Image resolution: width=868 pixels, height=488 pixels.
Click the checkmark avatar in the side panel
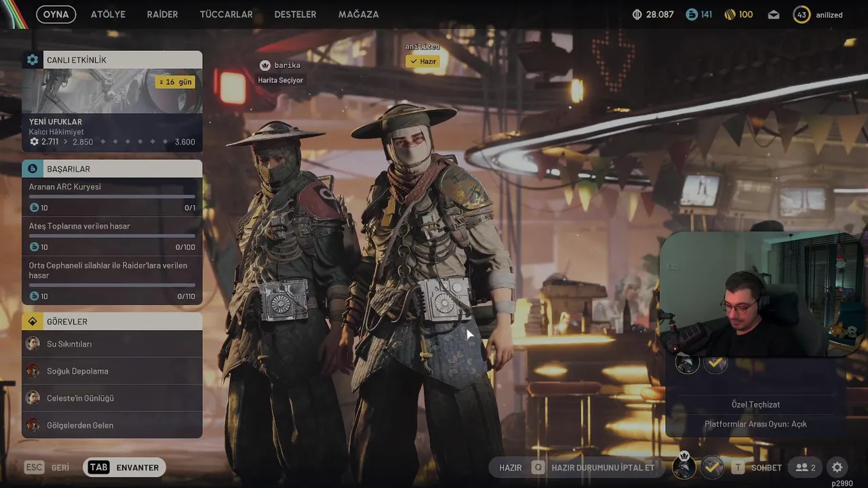715,363
